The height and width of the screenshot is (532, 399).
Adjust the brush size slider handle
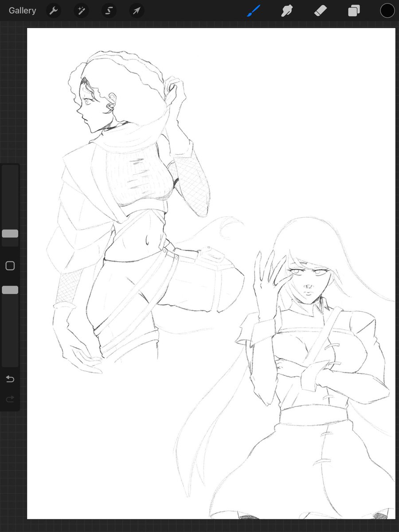coord(10,234)
